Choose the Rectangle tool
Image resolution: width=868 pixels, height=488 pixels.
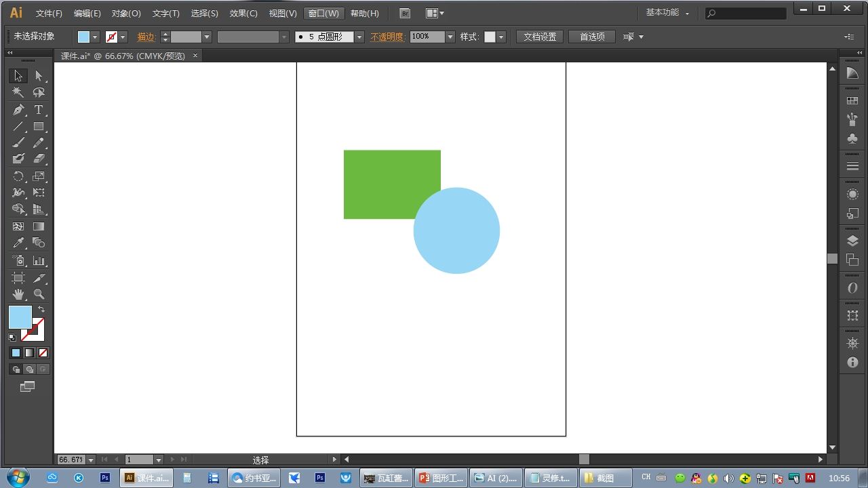[39, 127]
